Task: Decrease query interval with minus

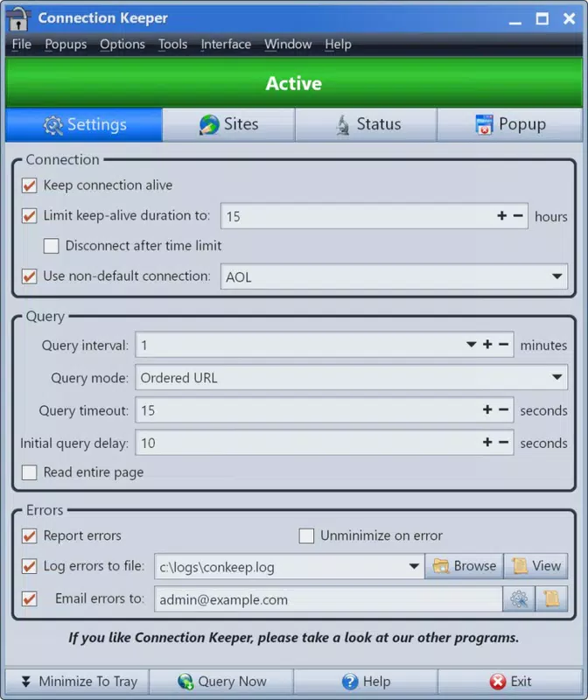Action: [x=504, y=344]
